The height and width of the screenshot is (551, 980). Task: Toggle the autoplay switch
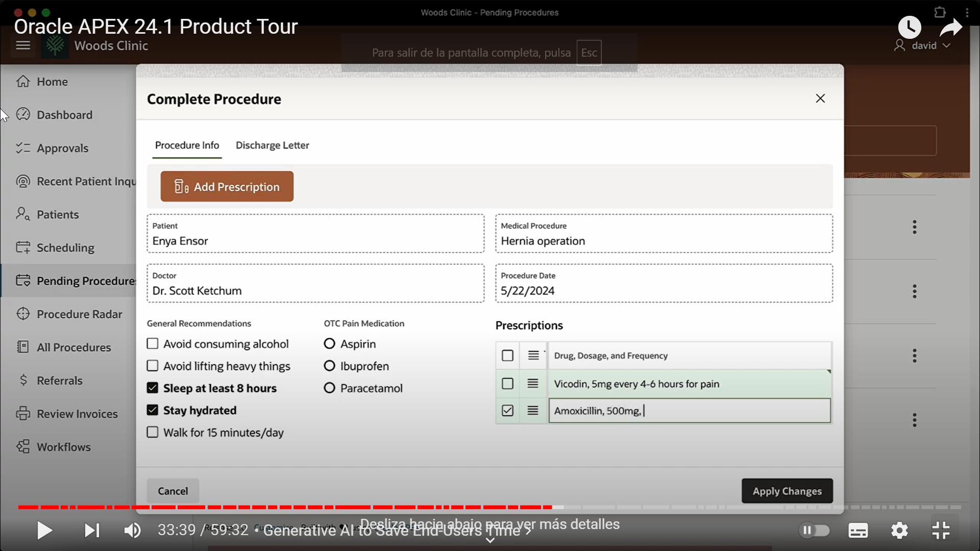click(815, 531)
